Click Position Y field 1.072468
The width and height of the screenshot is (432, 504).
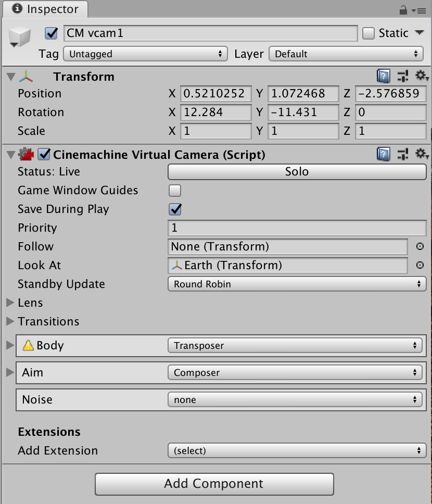click(x=303, y=94)
